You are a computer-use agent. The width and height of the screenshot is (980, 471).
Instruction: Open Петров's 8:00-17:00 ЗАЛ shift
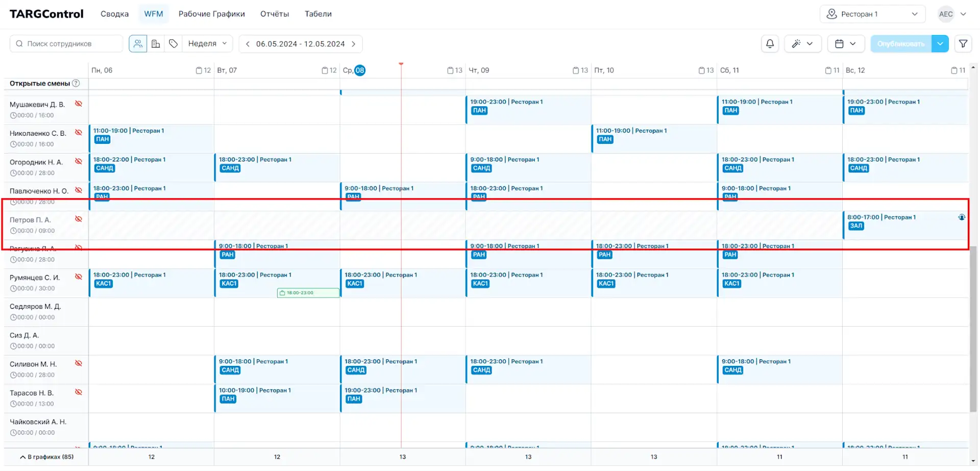905,226
